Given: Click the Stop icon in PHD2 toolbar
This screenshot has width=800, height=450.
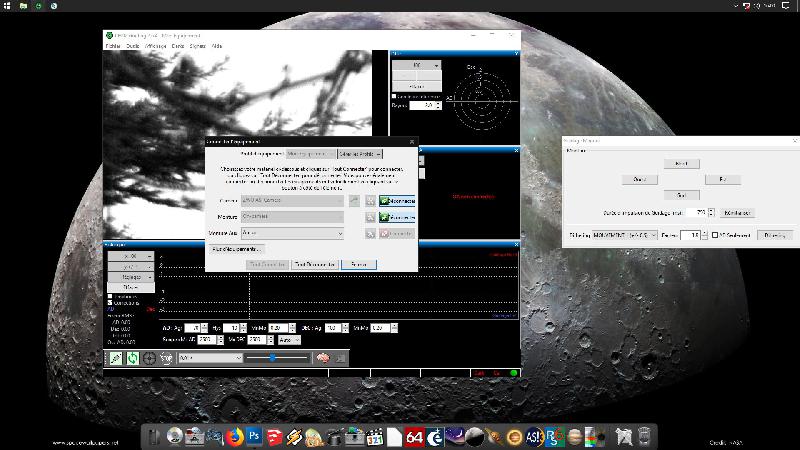Looking at the screenshot, I should 166,358.
